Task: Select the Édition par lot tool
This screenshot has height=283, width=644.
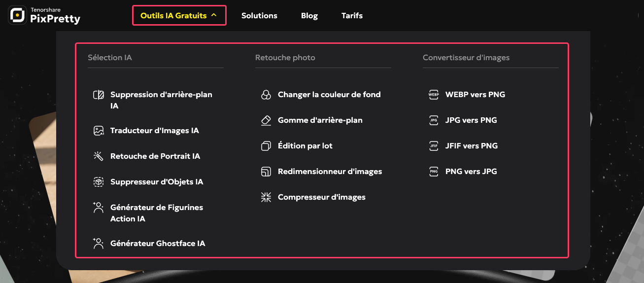Action: [x=305, y=146]
